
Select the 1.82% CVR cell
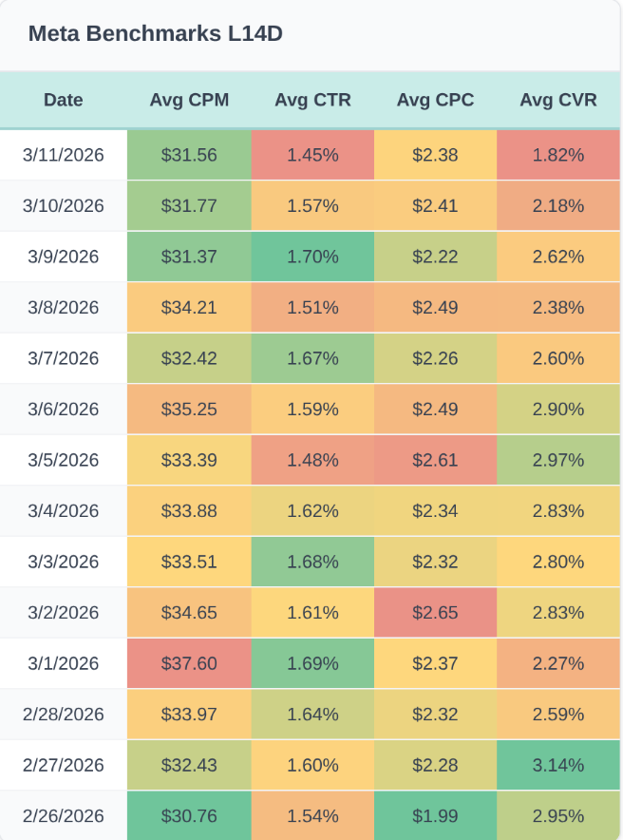[x=558, y=155]
